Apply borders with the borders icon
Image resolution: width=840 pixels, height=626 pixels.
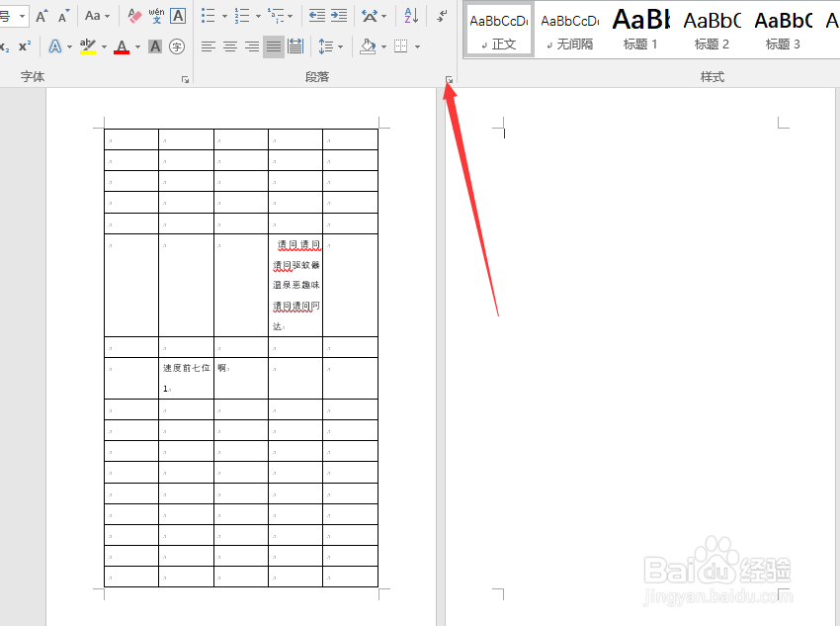pos(400,46)
